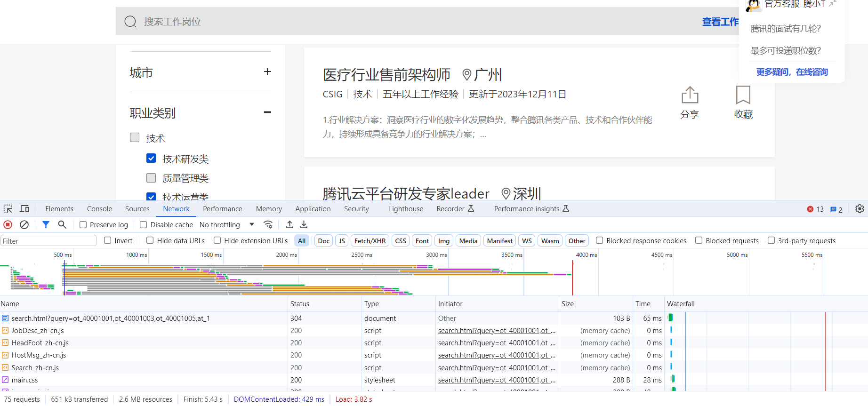The width and height of the screenshot is (868, 406).
Task: Click the 更多疑问，在线咨询 link
Action: [x=792, y=72]
